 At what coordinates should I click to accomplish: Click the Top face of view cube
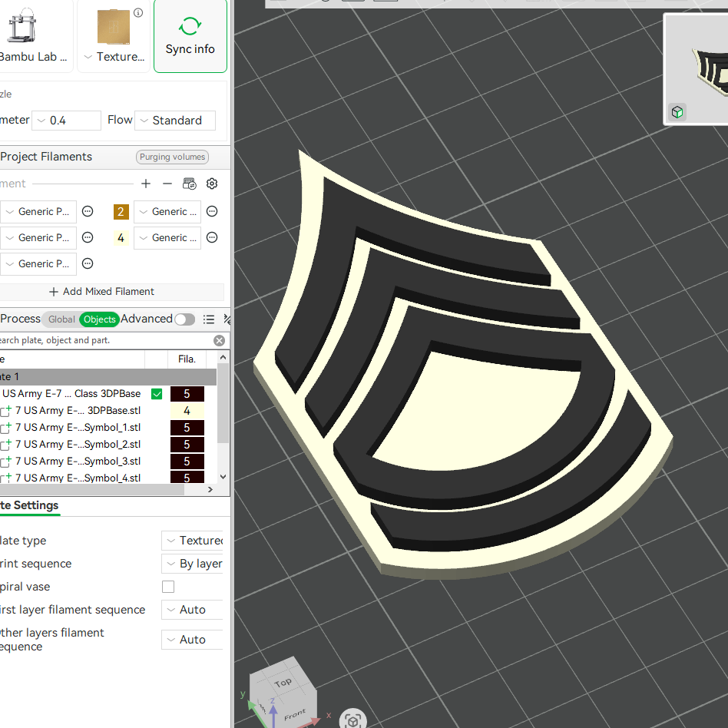pyautogui.click(x=282, y=681)
